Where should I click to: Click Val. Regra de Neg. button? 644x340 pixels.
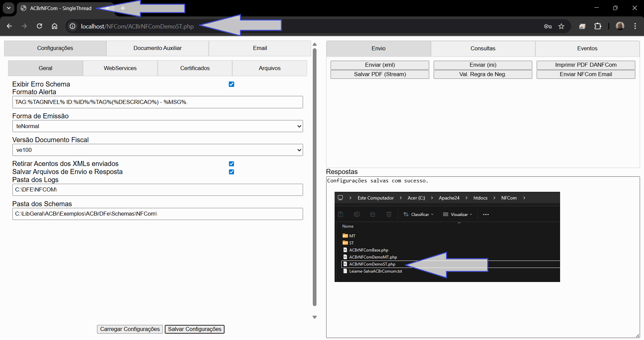pyautogui.click(x=483, y=74)
